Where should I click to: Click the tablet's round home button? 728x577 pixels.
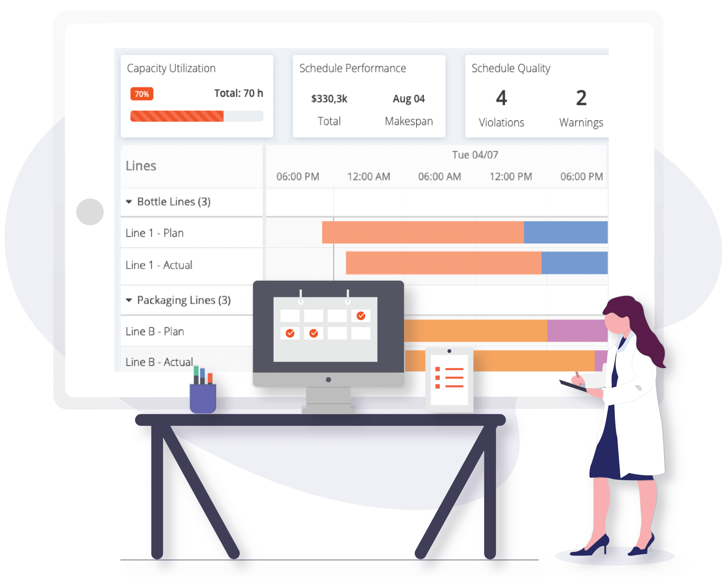point(90,212)
